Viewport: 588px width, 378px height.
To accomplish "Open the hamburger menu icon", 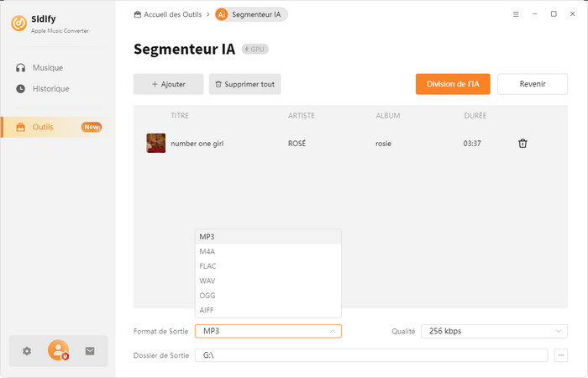I will (515, 14).
